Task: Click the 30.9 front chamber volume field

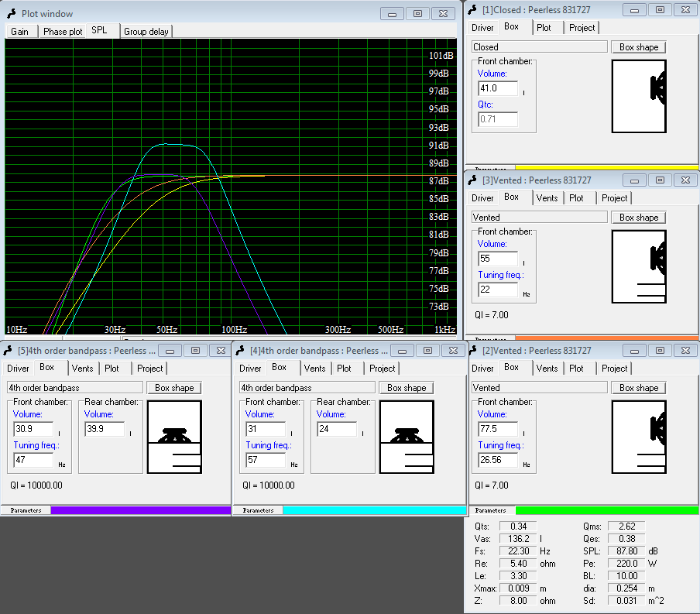Action: coord(33,429)
